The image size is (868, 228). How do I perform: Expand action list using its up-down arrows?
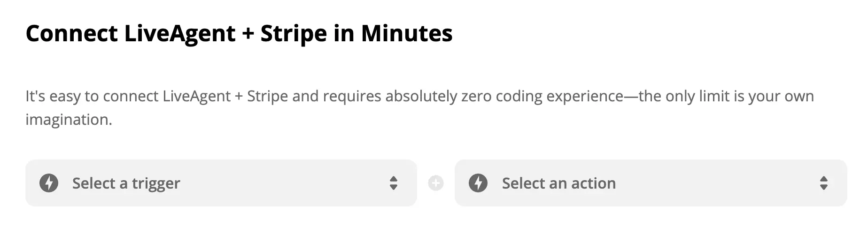(823, 183)
